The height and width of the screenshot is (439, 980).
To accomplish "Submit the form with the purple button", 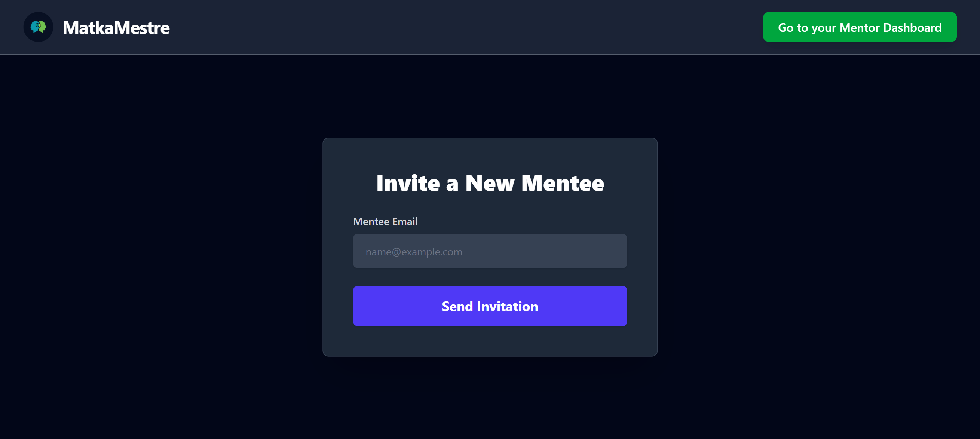I will click(x=490, y=306).
